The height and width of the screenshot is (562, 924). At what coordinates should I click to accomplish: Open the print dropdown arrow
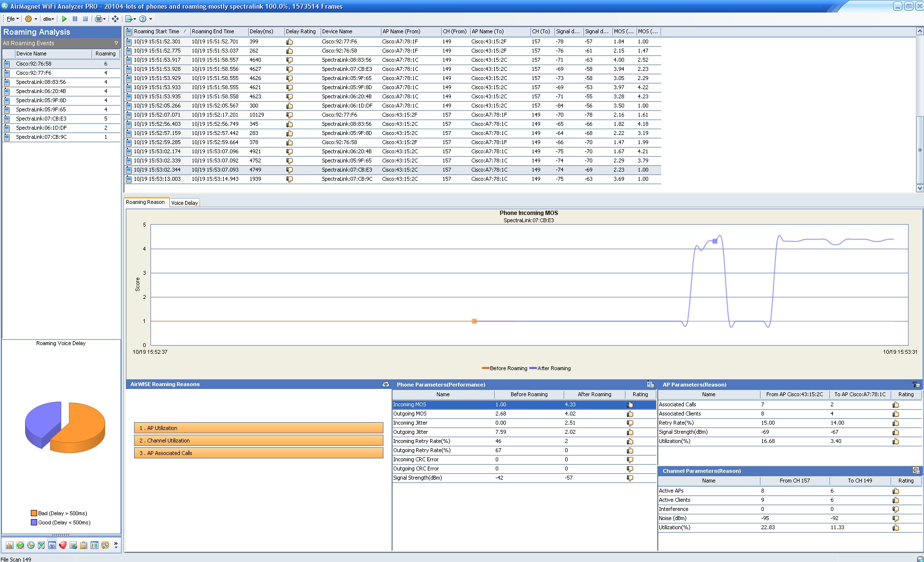[104, 19]
